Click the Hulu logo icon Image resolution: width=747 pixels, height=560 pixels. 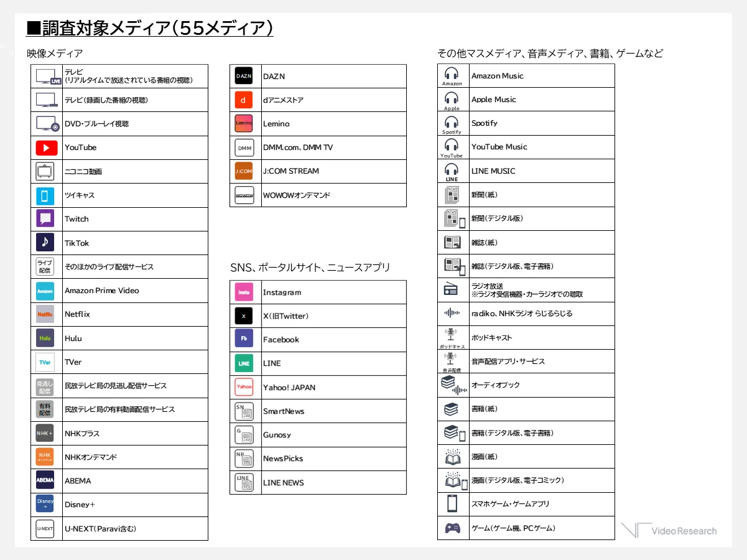[45, 338]
